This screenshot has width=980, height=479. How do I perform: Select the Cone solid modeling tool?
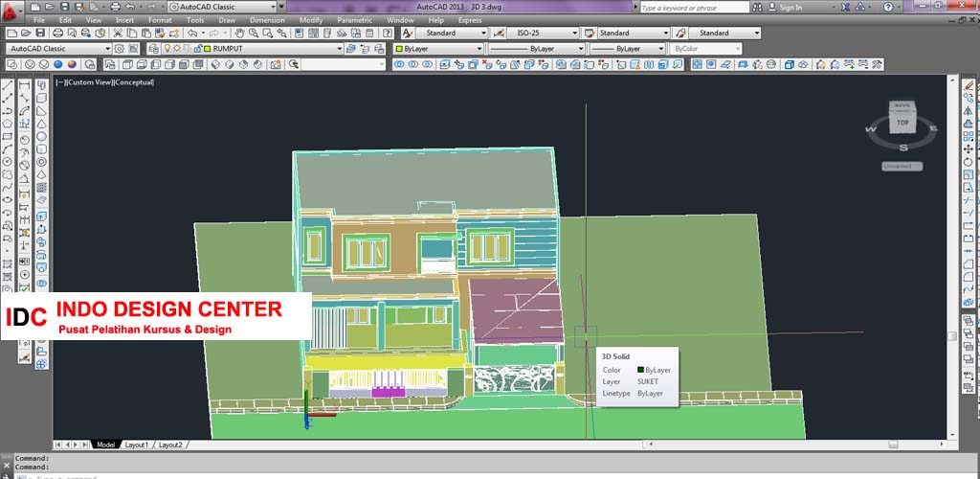pos(42,124)
